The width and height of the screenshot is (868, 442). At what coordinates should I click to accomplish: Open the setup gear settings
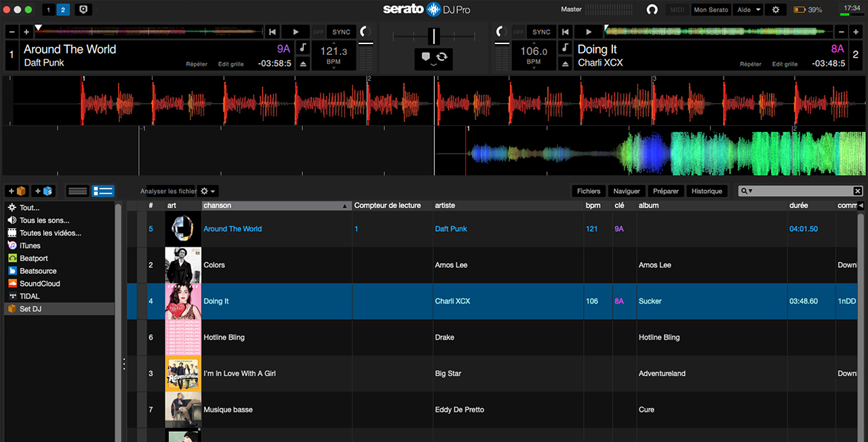pos(776,9)
